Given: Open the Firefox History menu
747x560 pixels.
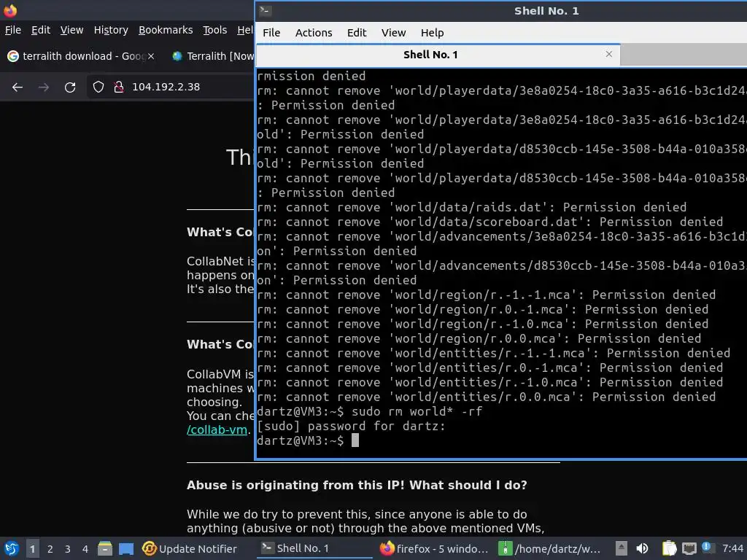Looking at the screenshot, I should tap(111, 30).
